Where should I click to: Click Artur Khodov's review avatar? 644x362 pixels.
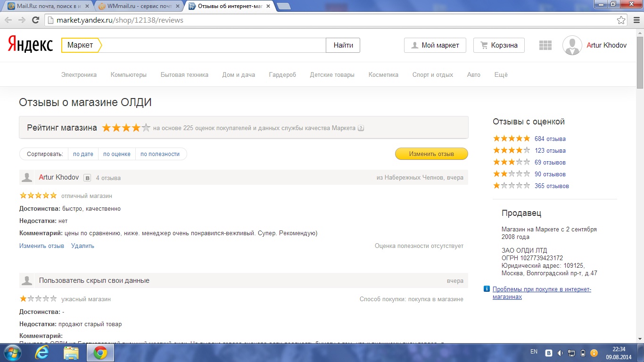pyautogui.click(x=27, y=177)
